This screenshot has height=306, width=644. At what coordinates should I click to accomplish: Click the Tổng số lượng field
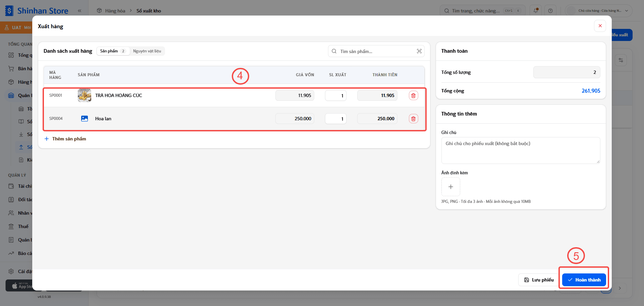pyautogui.click(x=567, y=72)
